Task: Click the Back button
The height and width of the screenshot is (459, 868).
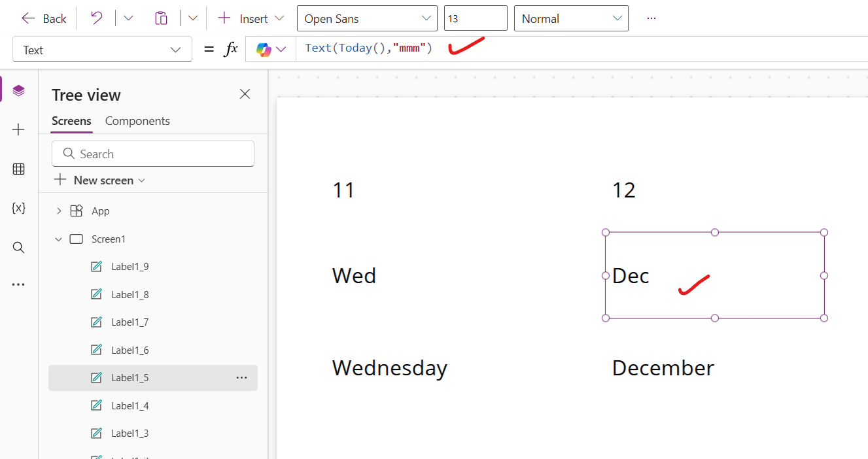Action: pos(44,18)
